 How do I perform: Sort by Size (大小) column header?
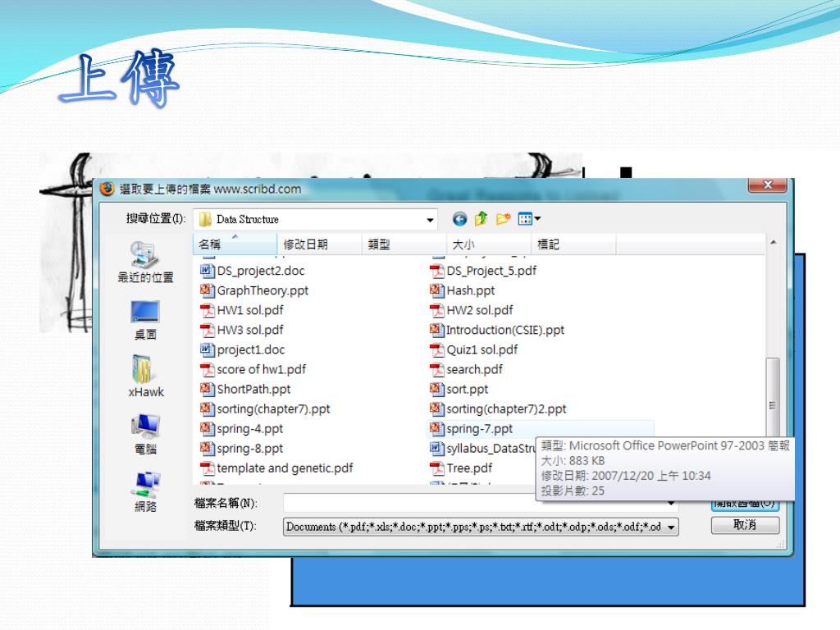coord(489,244)
